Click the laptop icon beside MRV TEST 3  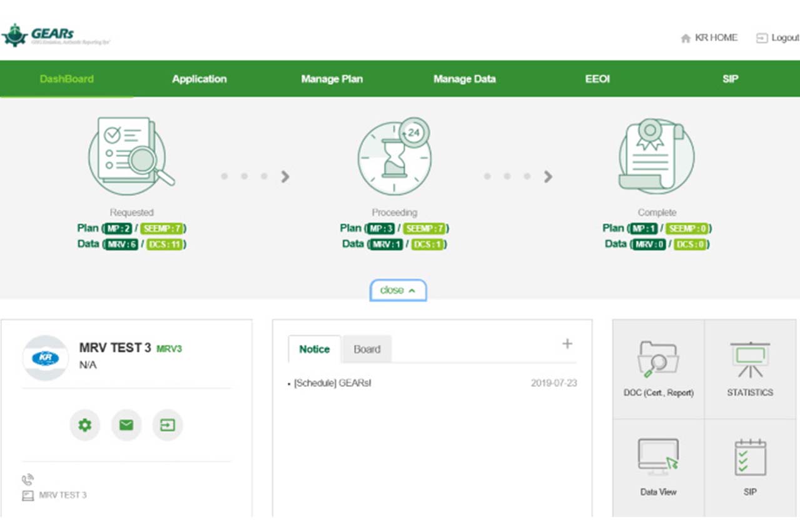pos(28,496)
